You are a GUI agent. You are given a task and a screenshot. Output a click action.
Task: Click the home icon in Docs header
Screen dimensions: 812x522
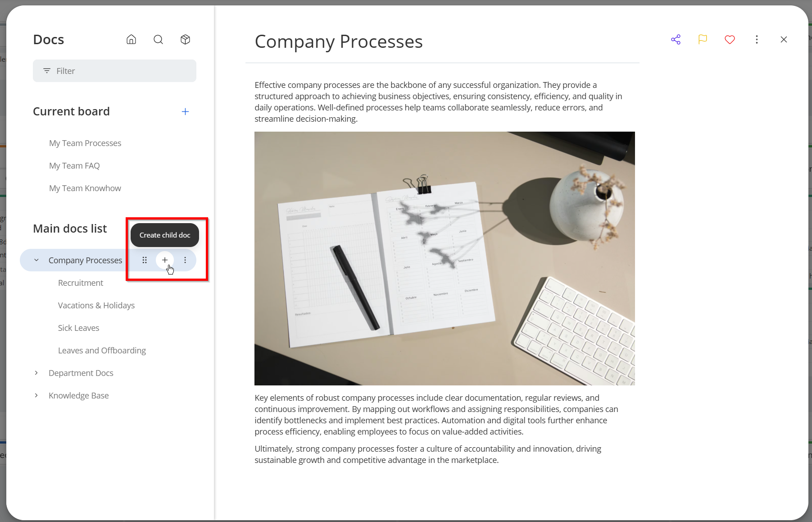tap(131, 40)
